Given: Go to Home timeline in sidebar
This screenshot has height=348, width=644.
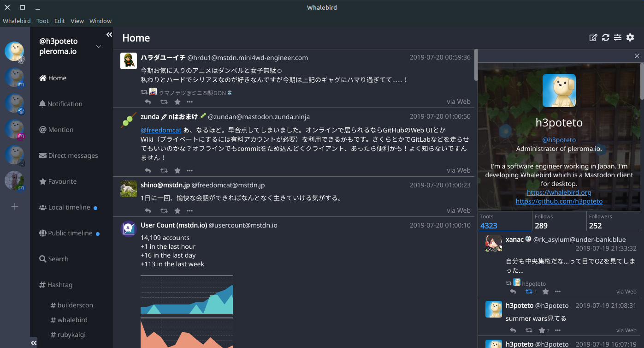Looking at the screenshot, I should pos(71,78).
